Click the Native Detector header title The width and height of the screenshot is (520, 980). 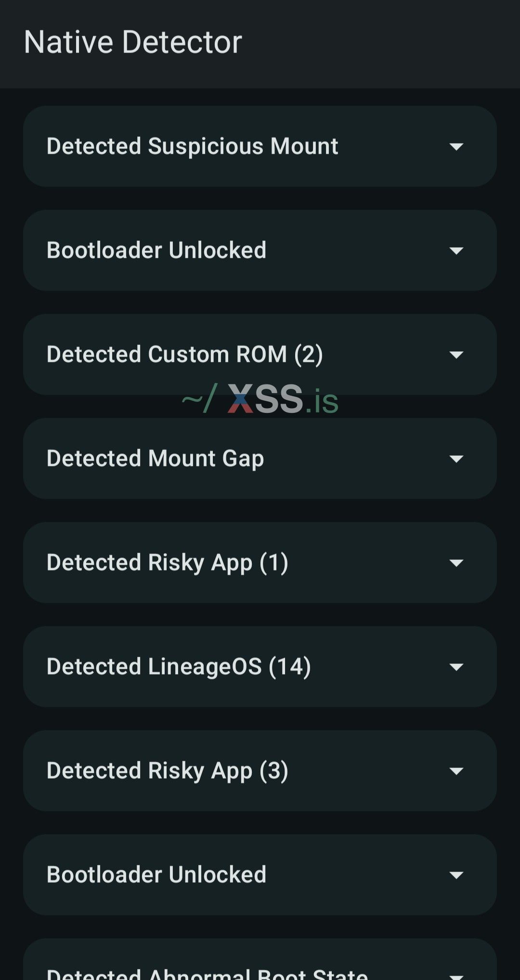(x=133, y=42)
